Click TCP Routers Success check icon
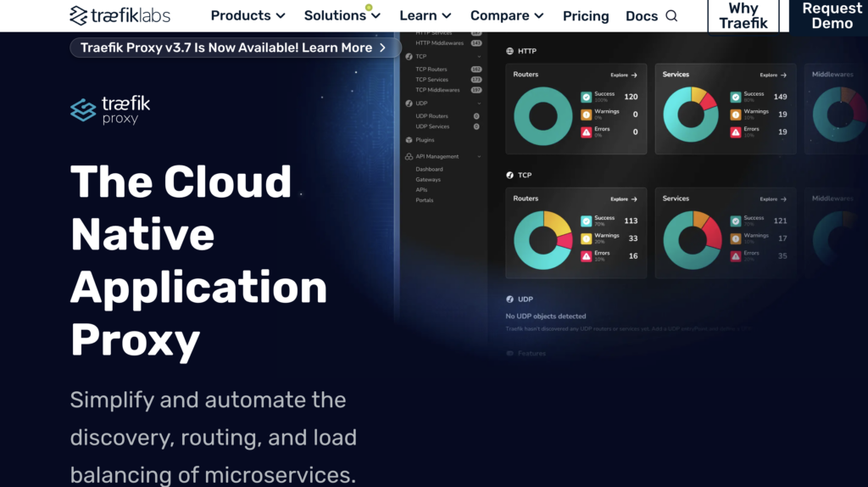This screenshot has width=868, height=487. point(587,221)
